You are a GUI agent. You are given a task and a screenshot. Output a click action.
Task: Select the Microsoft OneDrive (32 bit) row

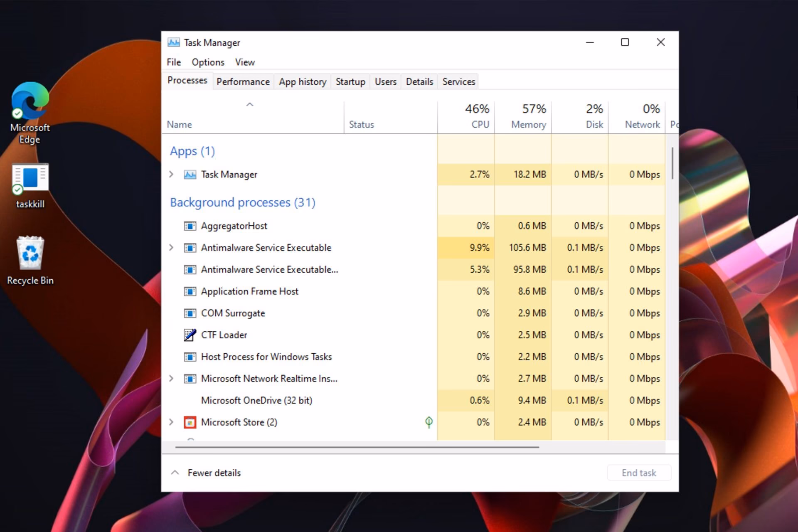(414, 401)
